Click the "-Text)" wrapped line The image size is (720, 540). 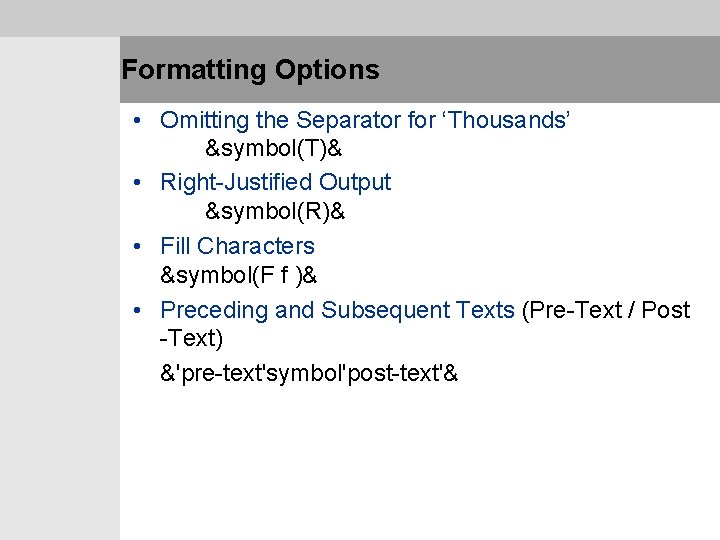(191, 339)
